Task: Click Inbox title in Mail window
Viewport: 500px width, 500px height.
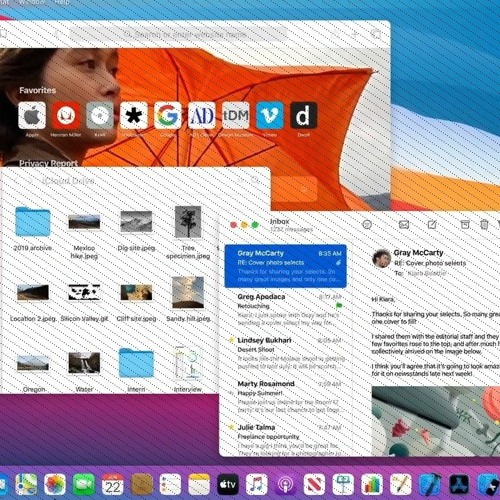Action: [x=279, y=221]
